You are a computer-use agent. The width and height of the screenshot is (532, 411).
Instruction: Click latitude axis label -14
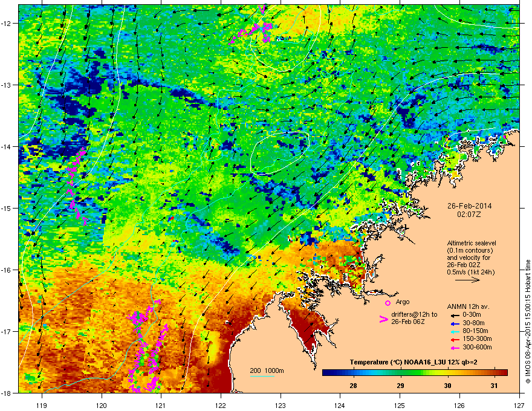[x=7, y=147]
